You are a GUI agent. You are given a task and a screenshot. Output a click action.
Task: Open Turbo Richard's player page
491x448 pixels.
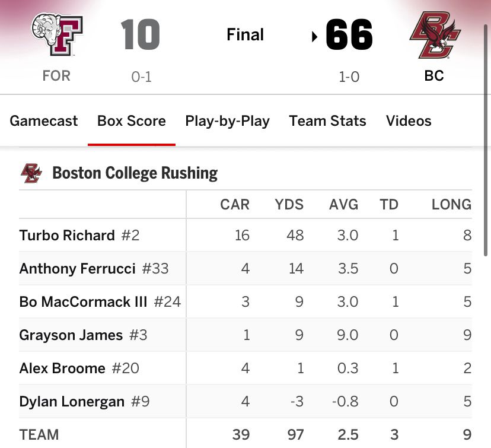pyautogui.click(x=67, y=236)
